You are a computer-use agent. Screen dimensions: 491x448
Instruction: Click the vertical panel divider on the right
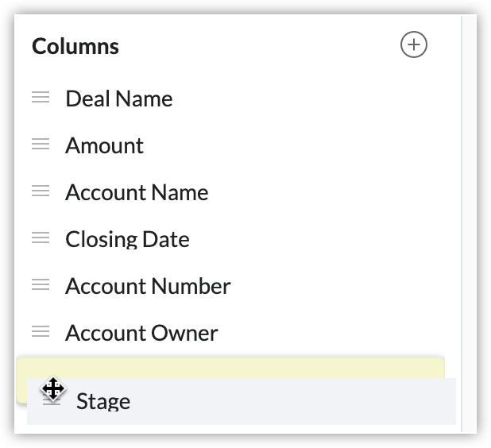pyautogui.click(x=462, y=222)
